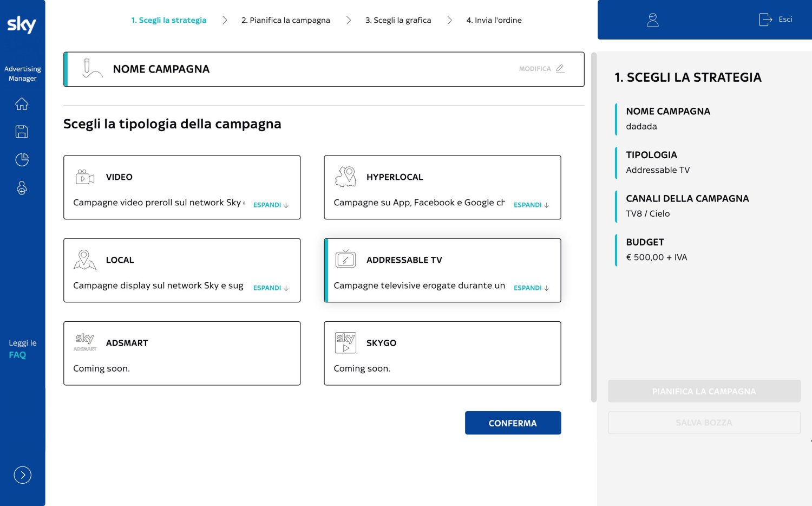Image resolution: width=812 pixels, height=506 pixels.
Task: Open the Home icon in the sidebar
Action: click(22, 104)
